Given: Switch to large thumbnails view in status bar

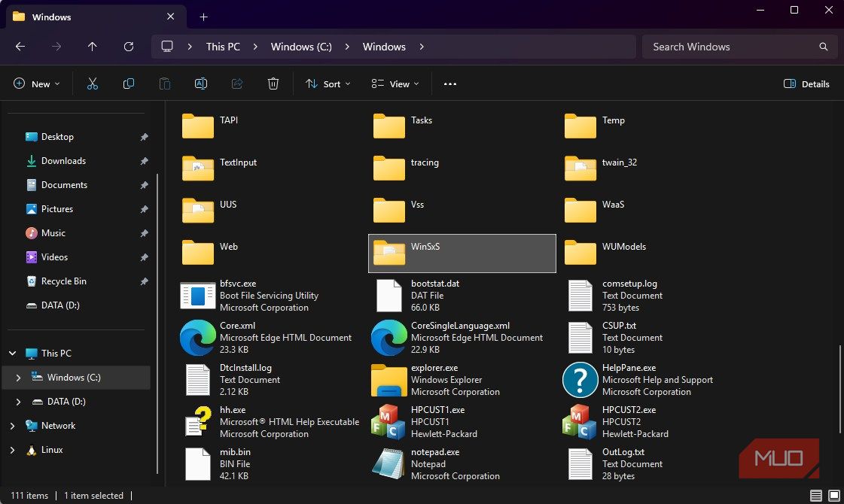Looking at the screenshot, I should coord(833,496).
